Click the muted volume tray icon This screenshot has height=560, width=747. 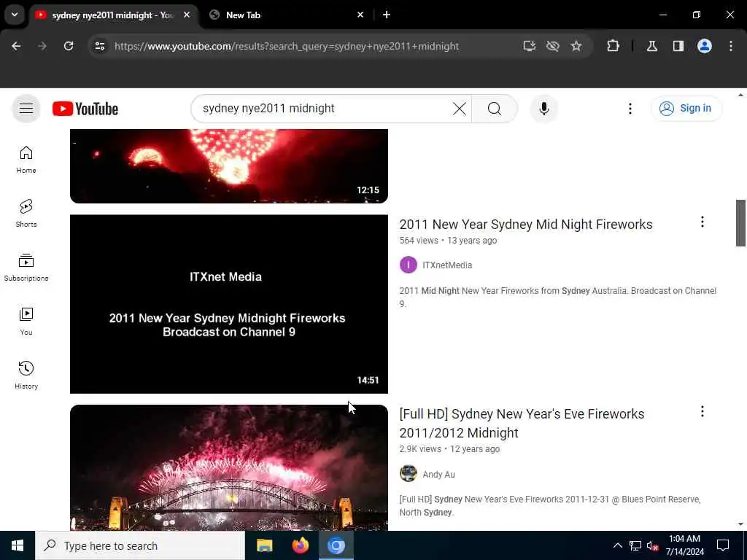click(x=653, y=545)
